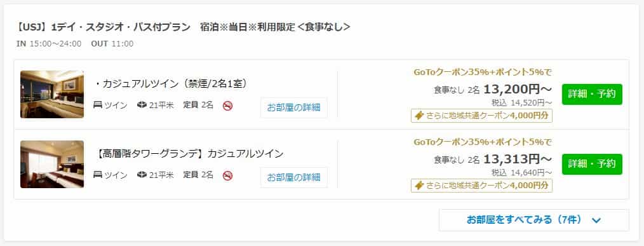Viewport: 644px width, 246px height.
Task: Click 詳細・予約 for the 13,200円 room
Action: [x=592, y=94]
